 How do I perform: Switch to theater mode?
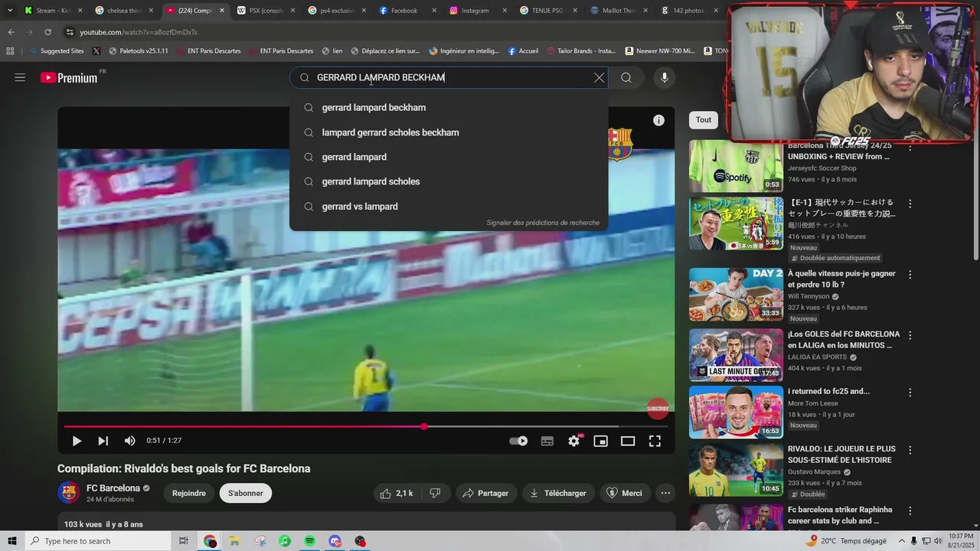pos(628,441)
